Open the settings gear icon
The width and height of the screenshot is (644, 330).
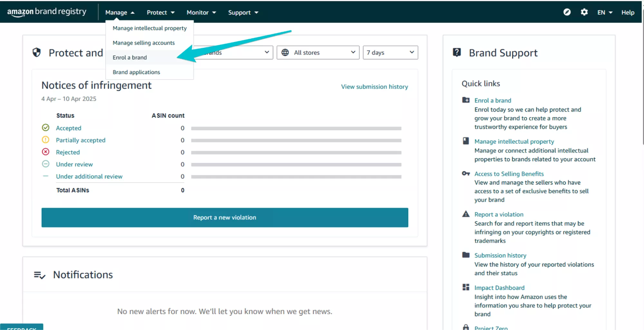click(x=584, y=12)
